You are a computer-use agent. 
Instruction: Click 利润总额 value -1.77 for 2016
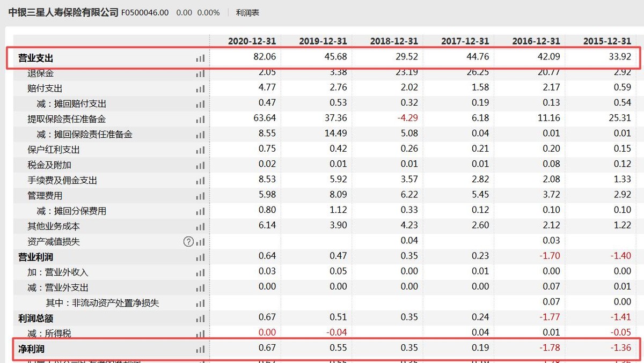point(550,317)
